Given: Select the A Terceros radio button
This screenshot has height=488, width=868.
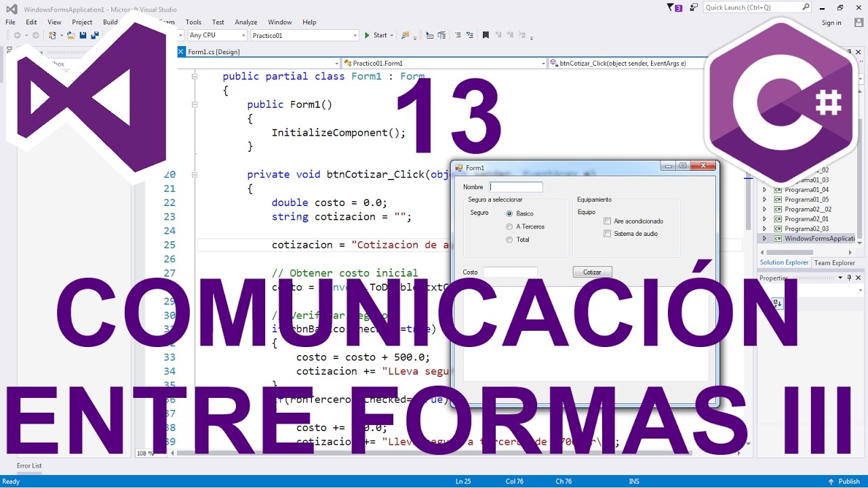Looking at the screenshot, I should [x=509, y=226].
